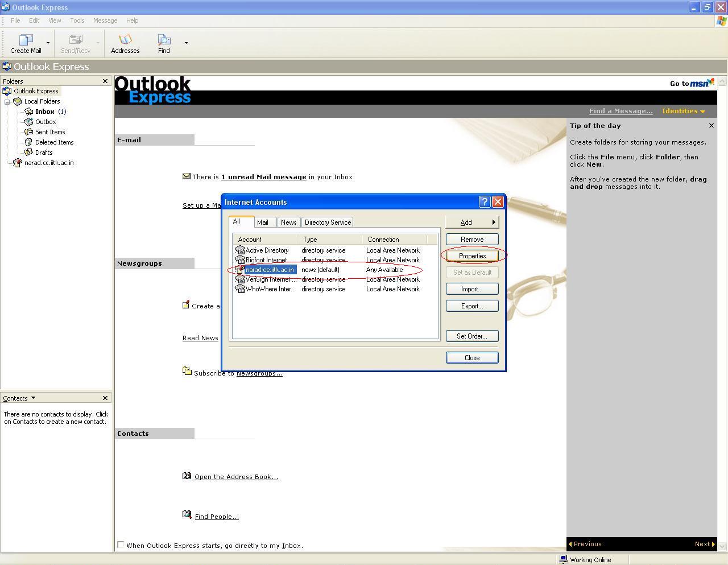Close the Folders pane
This screenshot has height=565, width=728.
pyautogui.click(x=105, y=81)
